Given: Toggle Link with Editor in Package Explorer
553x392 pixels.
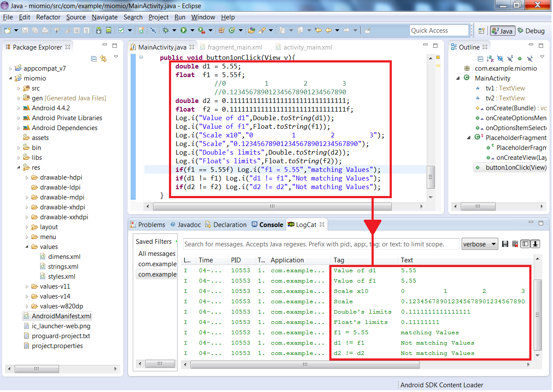Looking at the screenshot, I should pos(103,59).
